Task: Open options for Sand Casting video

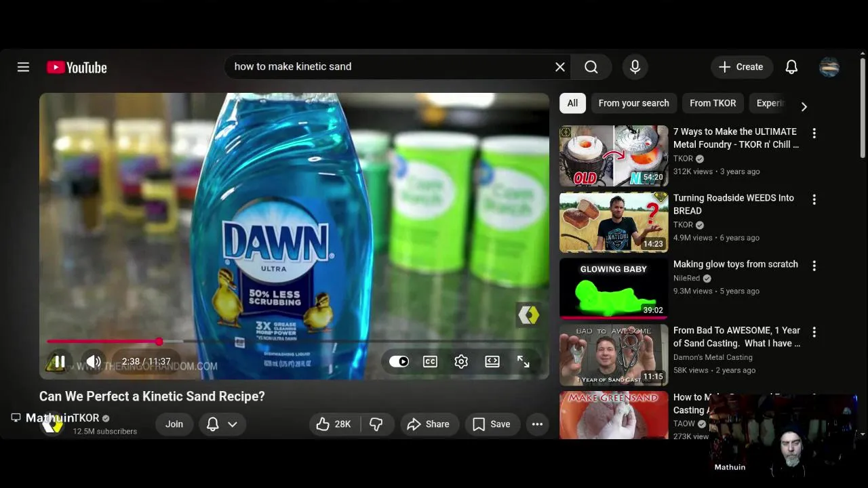Action: coord(814,332)
